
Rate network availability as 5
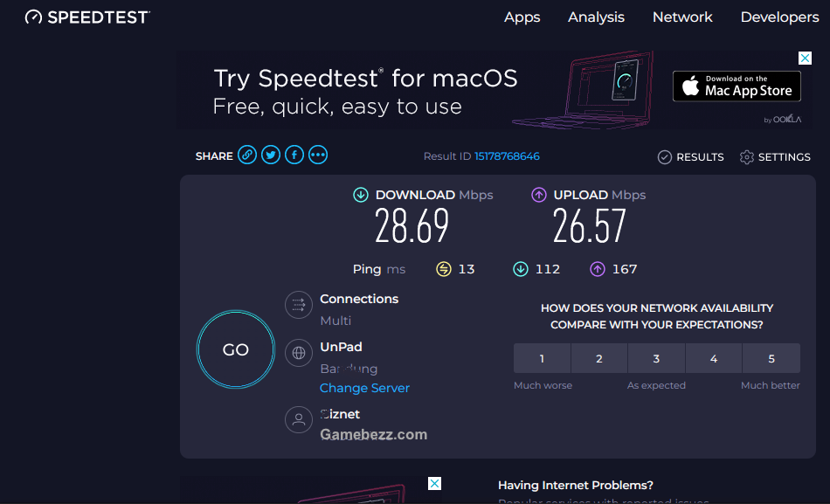[x=771, y=358]
